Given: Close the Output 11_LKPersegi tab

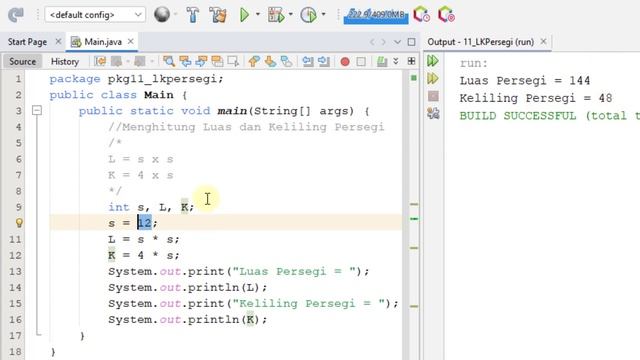Looking at the screenshot, I should [x=543, y=42].
